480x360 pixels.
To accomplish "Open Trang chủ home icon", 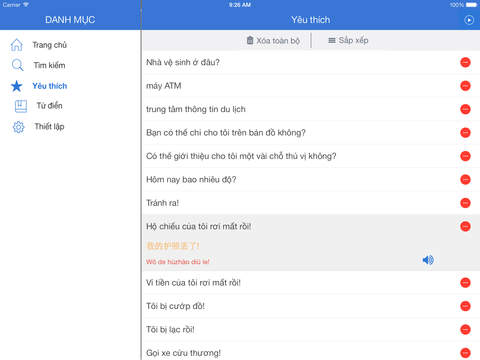I will point(16,45).
